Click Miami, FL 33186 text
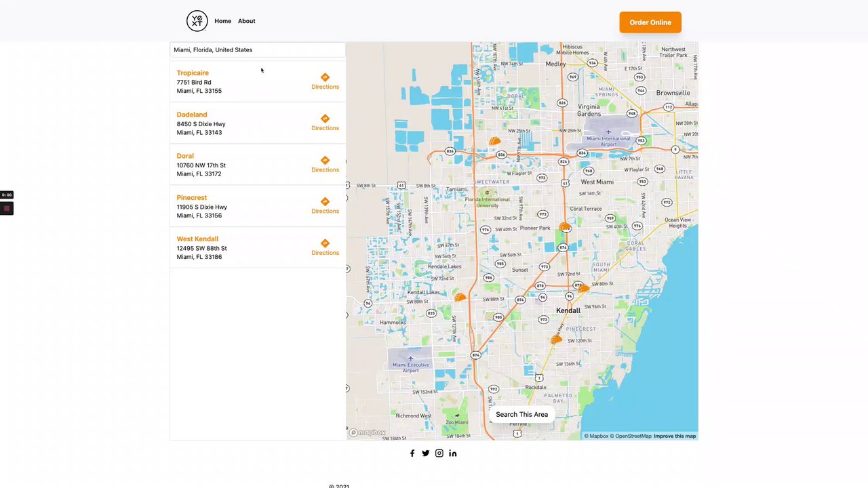Image resolution: width=868 pixels, height=488 pixels. click(199, 257)
